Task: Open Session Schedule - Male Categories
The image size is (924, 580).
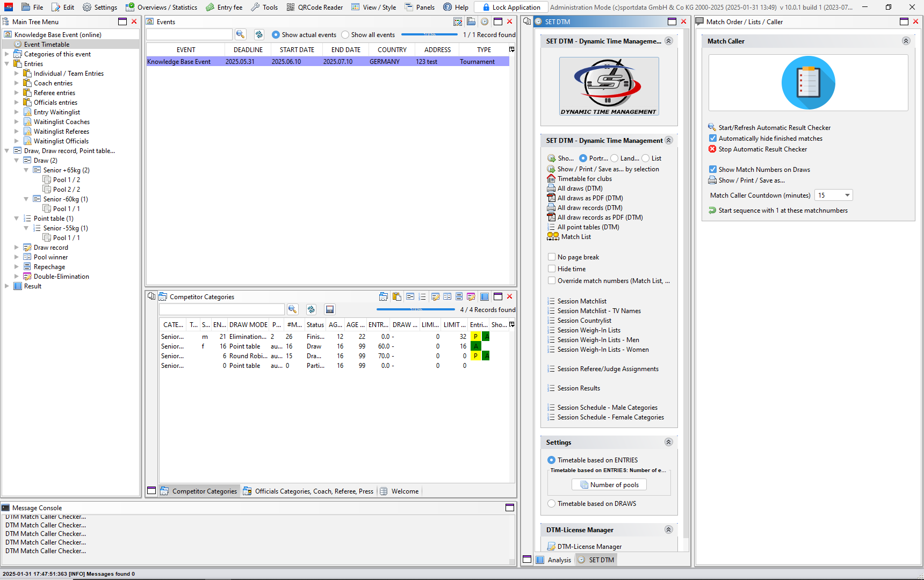Action: point(602,408)
